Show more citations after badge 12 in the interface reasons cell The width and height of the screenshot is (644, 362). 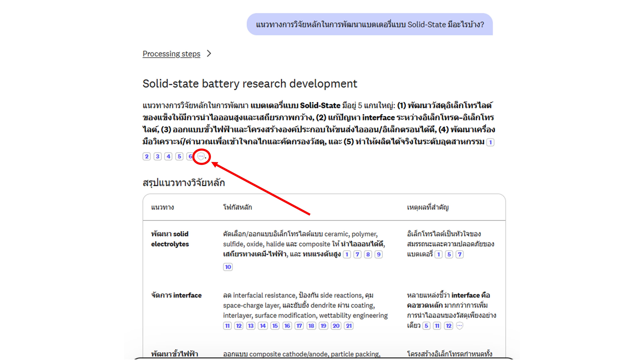pyautogui.click(x=459, y=326)
